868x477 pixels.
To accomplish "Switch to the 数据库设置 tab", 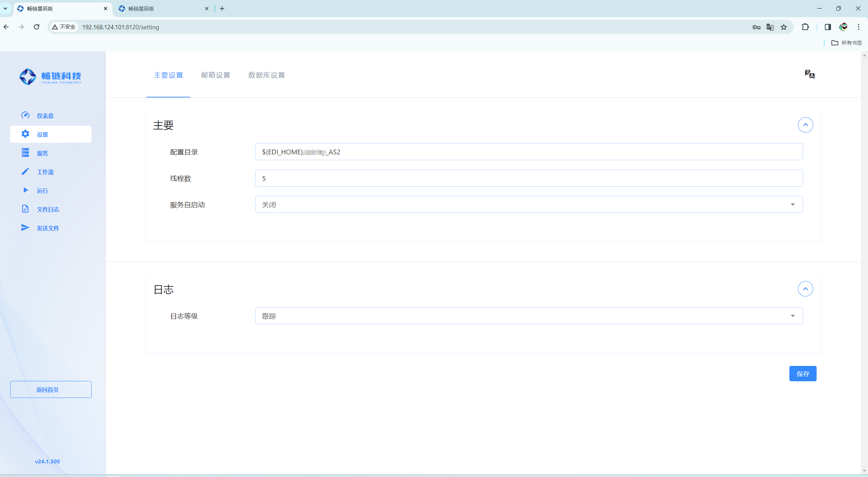I will coord(267,75).
